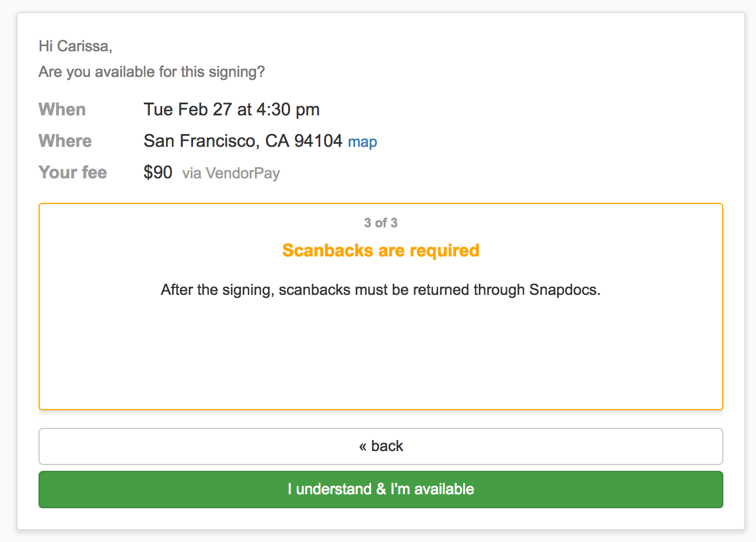Click the « back button
Screen dimensions: 756x542
(x=380, y=446)
